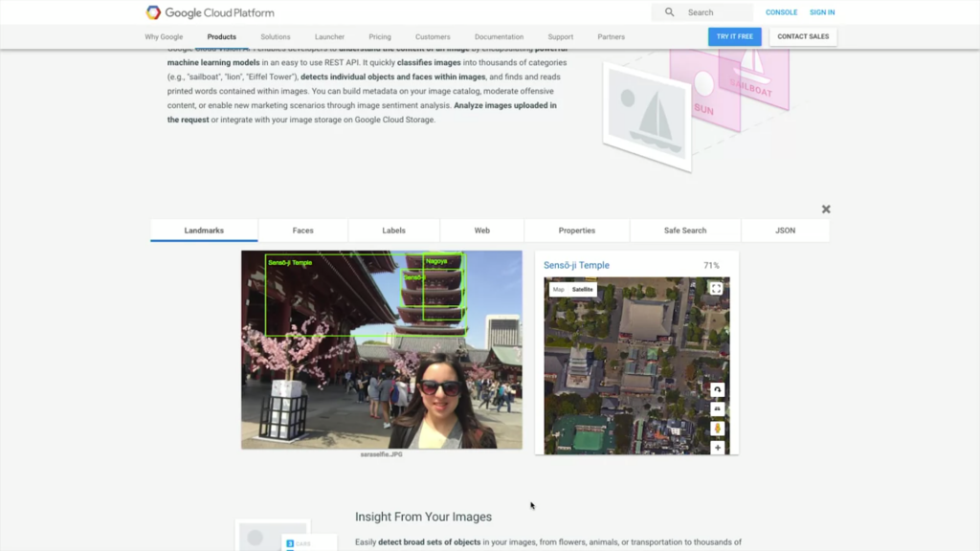This screenshot has width=980, height=551.
Task: Go to the Launcher page
Action: click(329, 37)
